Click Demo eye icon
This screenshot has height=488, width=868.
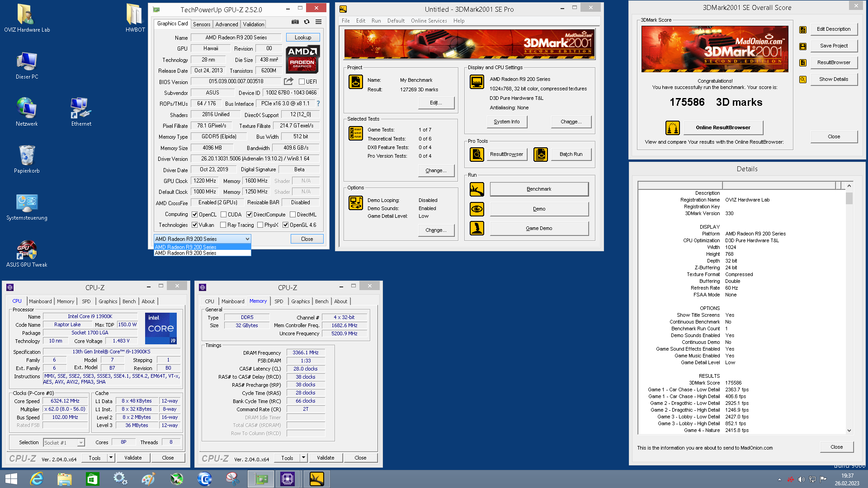pyautogui.click(x=477, y=209)
